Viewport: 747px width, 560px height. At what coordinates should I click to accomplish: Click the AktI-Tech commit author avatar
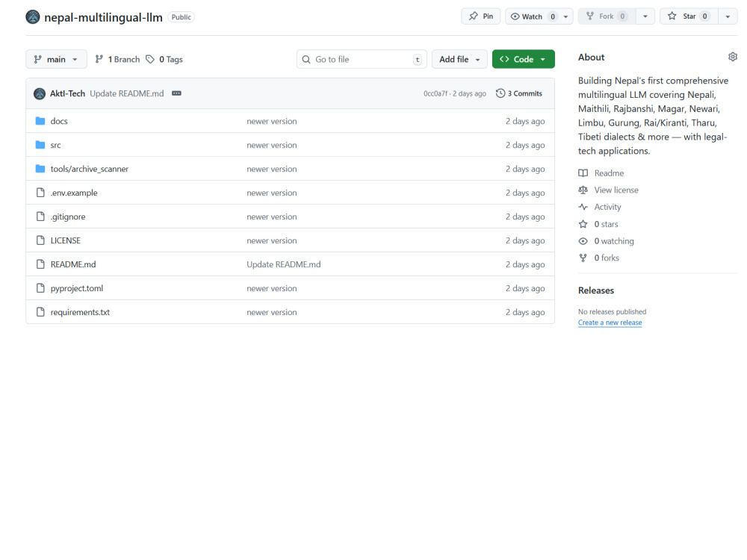click(x=40, y=93)
